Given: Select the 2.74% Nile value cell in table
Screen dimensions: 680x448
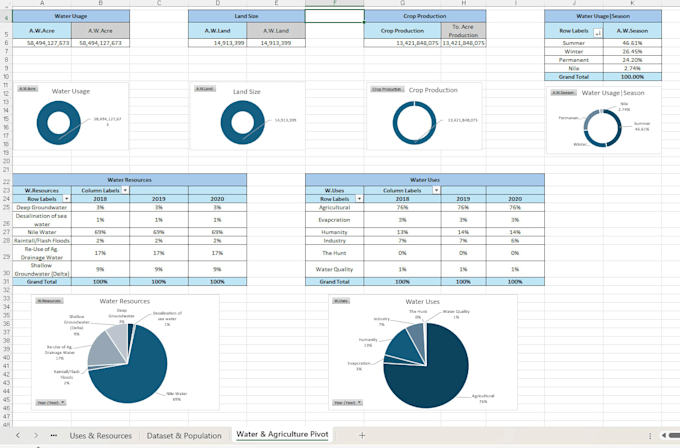Looking at the screenshot, I should click(x=632, y=68).
